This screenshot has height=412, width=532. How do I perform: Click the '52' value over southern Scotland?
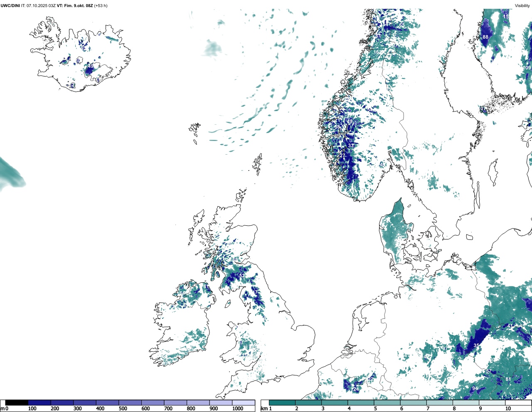242,275
